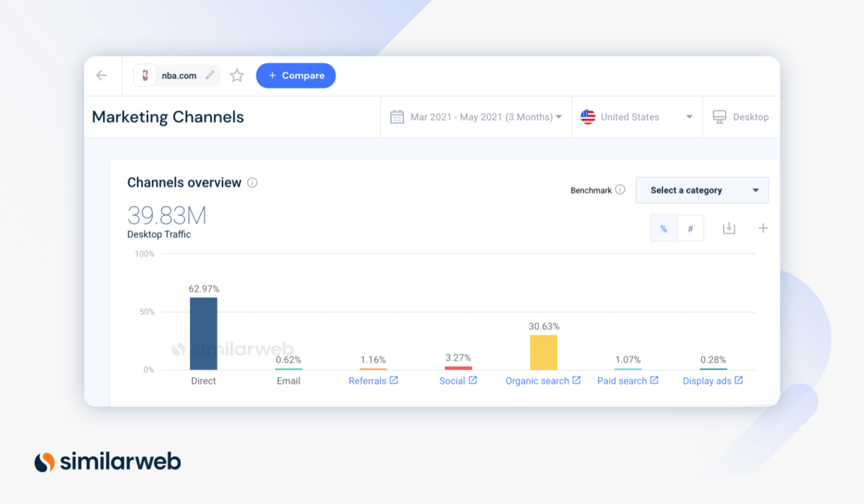Click the Compare button
The width and height of the screenshot is (864, 504).
pyautogui.click(x=295, y=75)
